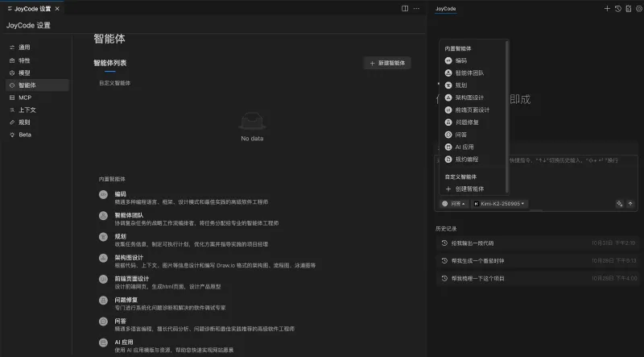Open the 规则 settings section

point(37,122)
